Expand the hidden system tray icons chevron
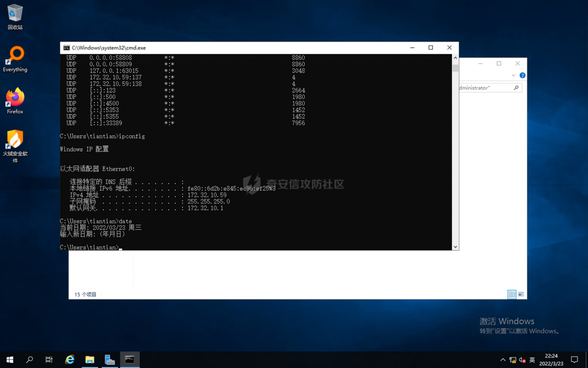This screenshot has height=368, width=588. [502, 360]
